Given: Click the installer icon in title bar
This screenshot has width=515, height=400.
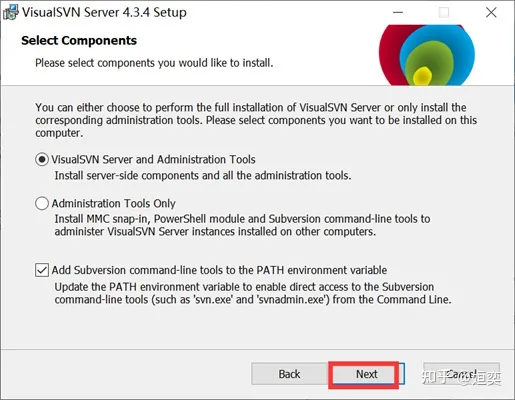Looking at the screenshot, I should pyautogui.click(x=10, y=12).
